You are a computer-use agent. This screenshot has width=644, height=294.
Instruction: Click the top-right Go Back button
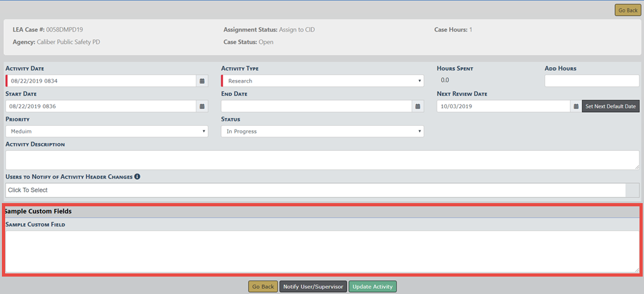[x=627, y=10]
